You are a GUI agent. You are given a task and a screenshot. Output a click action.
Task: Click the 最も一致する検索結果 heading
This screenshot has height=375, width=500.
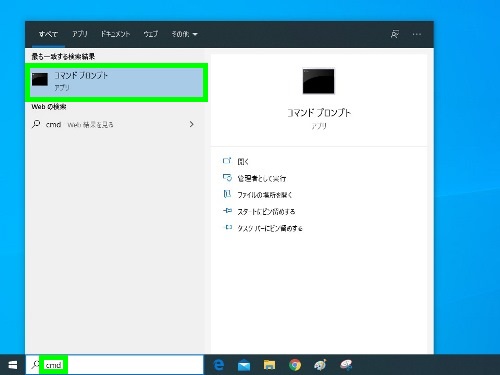(63, 57)
